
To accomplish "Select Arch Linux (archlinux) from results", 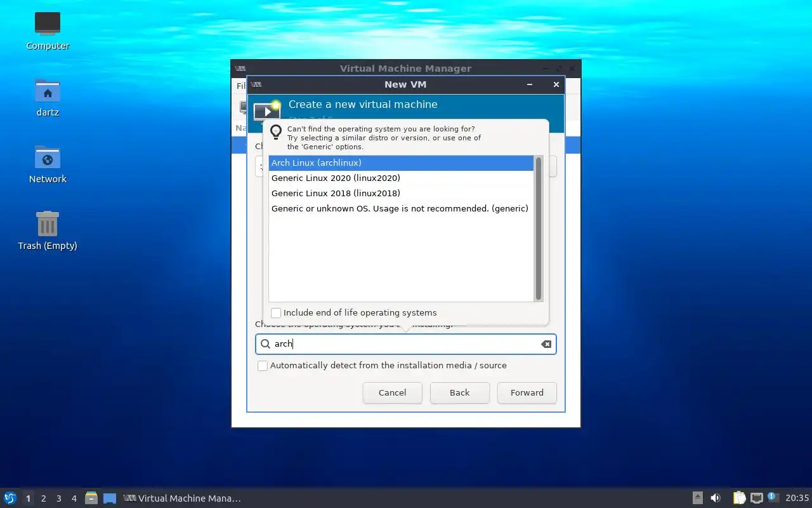I will pyautogui.click(x=401, y=163).
